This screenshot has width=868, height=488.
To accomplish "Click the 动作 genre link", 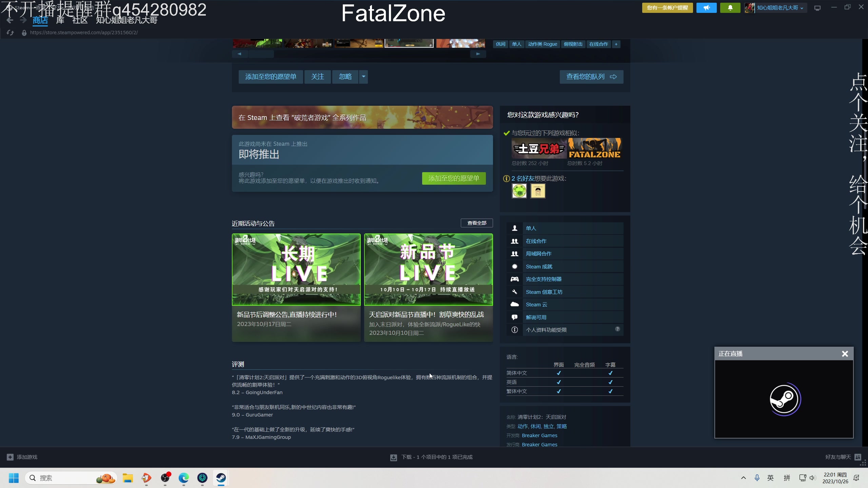I will point(522,426).
